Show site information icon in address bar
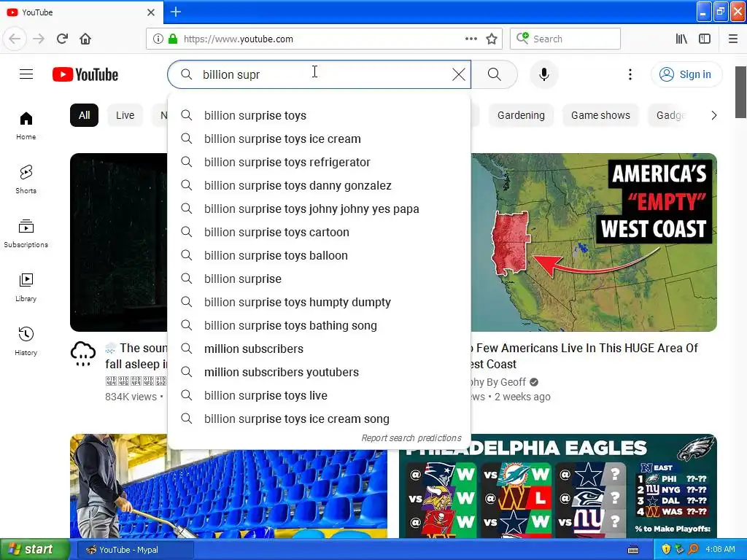Screen dimensions: 747x560 coord(158,39)
